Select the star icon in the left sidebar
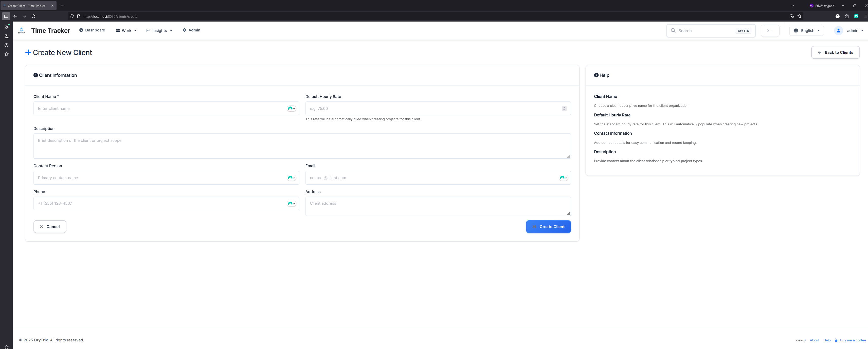The image size is (868, 349). (6, 54)
